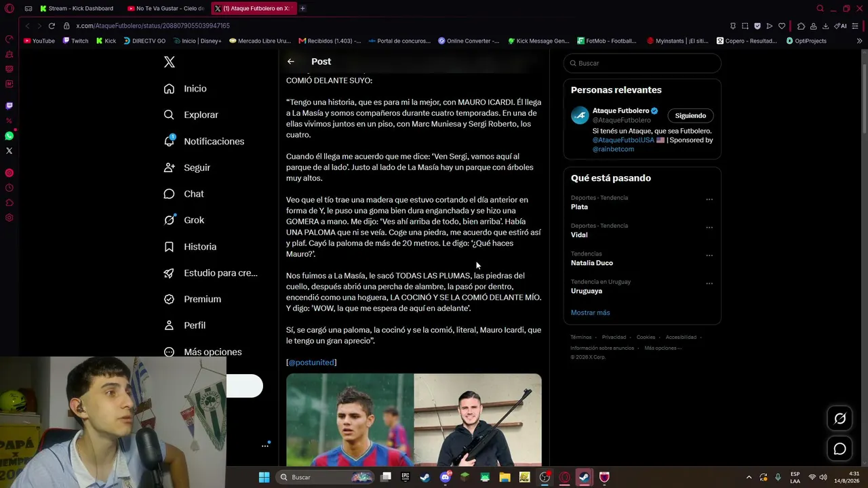The width and height of the screenshot is (868, 488).
Task: Open the Ataque Futbolero profile avatar
Action: pyautogui.click(x=580, y=115)
